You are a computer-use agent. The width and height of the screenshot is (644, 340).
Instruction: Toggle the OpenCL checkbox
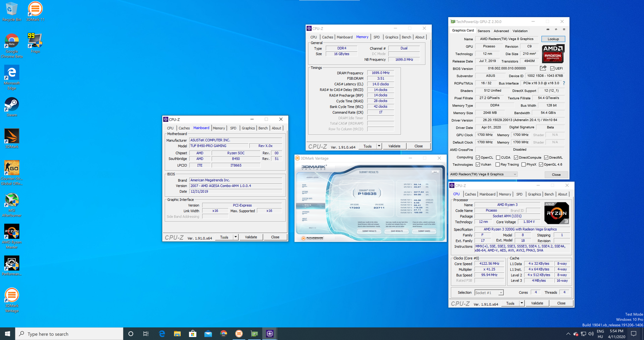click(478, 157)
